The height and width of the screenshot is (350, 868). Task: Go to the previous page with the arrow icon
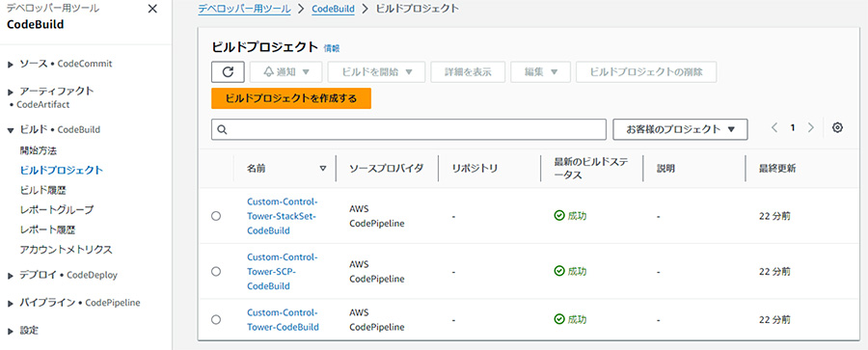pyautogui.click(x=774, y=128)
